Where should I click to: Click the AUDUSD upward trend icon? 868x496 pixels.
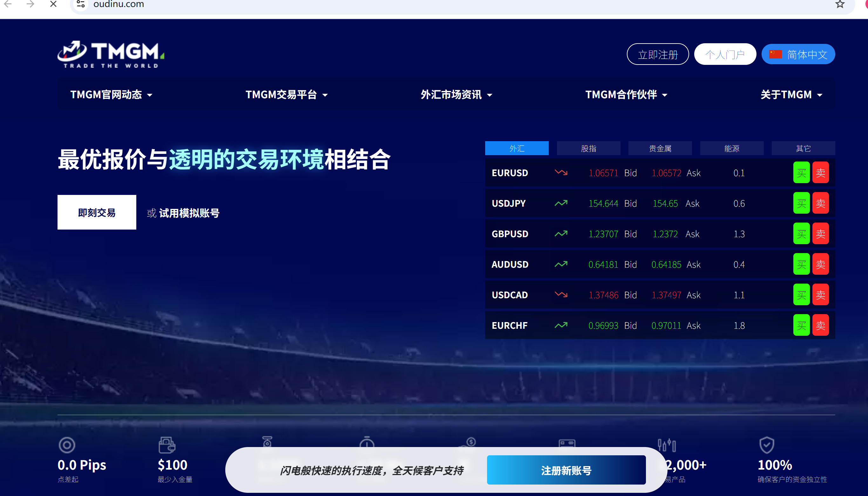tap(561, 264)
